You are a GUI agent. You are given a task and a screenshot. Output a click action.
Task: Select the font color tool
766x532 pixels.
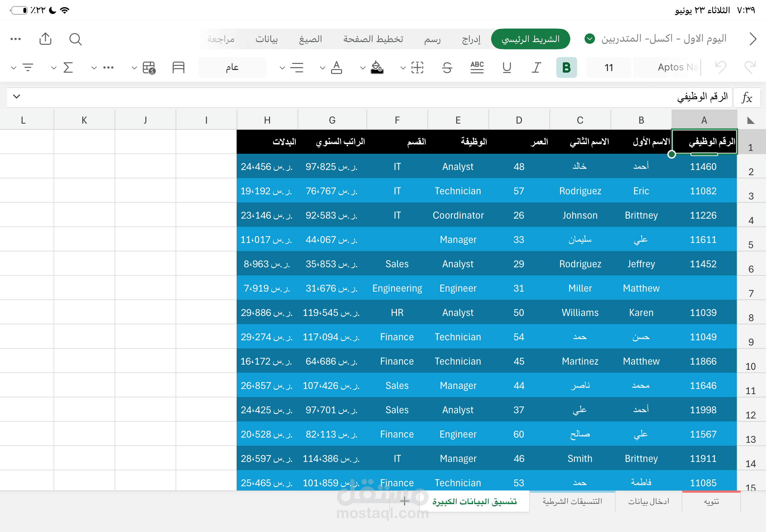click(337, 67)
